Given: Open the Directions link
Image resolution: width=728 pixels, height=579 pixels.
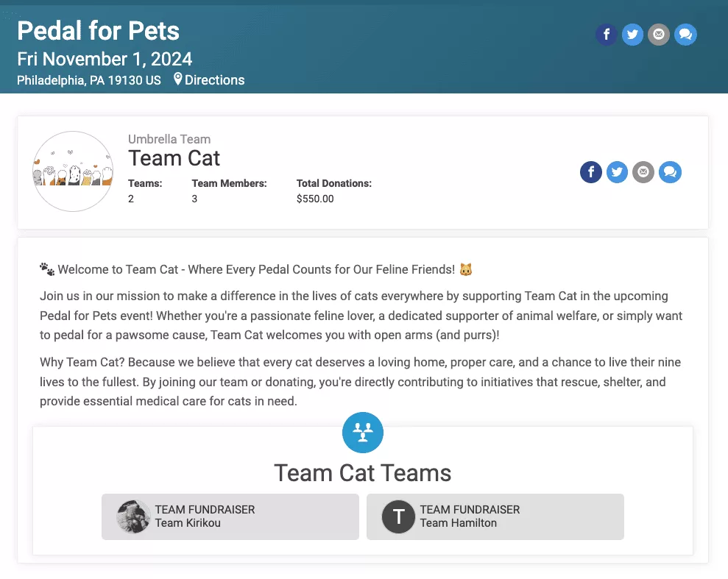Looking at the screenshot, I should pos(214,80).
